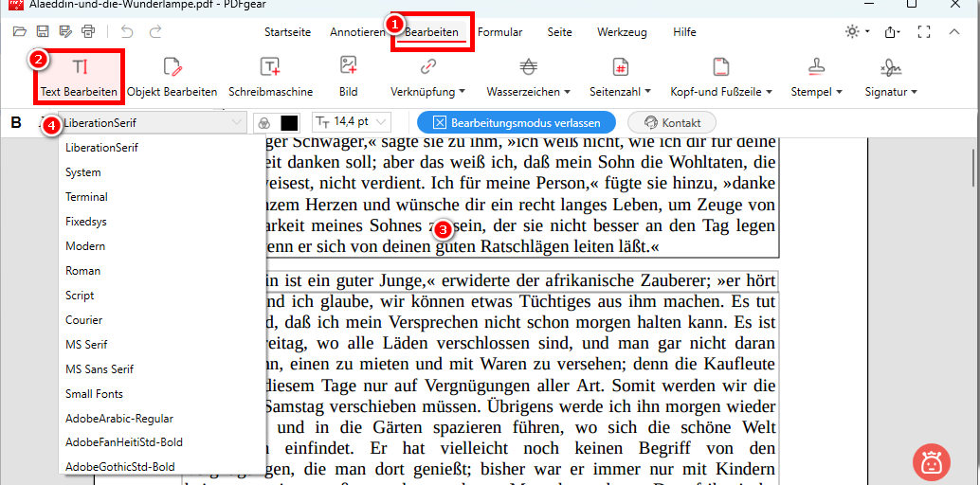Enter fullscreen mode
The height and width of the screenshot is (485, 980).
click(924, 32)
